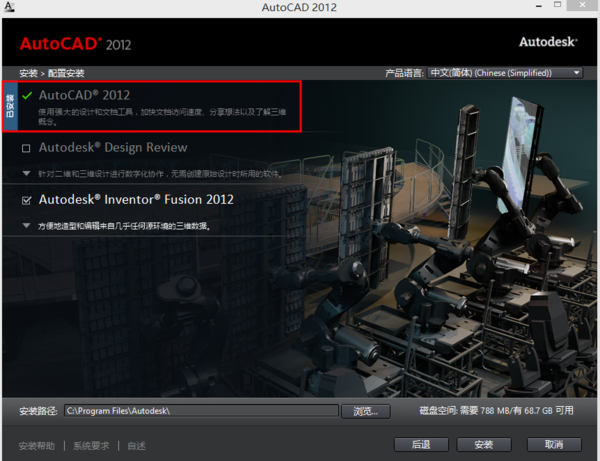
Task: Click the AutoCAD 2012 red logo
Action: (75, 44)
